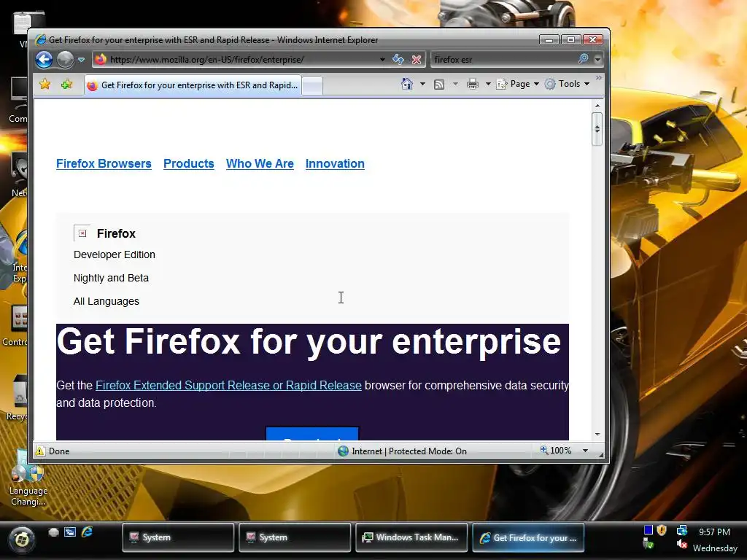This screenshot has height=560, width=747.
Task: Open the Extended Support Release or Rapid Release link
Action: click(x=228, y=385)
